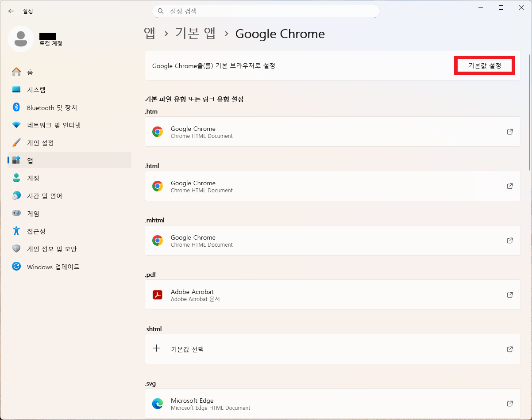Open 시간 및 언어 settings
The image size is (532, 420).
pos(69,195)
